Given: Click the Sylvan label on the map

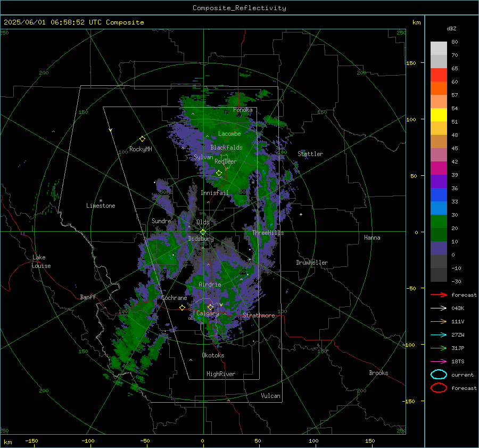Looking at the screenshot, I should [203, 157].
